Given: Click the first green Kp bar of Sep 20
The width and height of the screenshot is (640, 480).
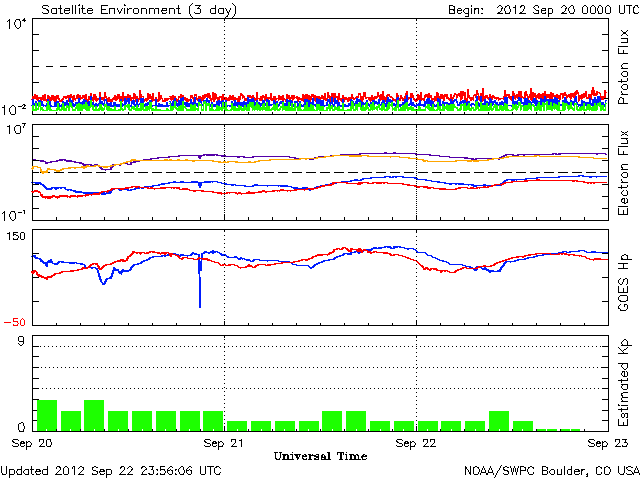Looking at the screenshot, I should tap(47, 416).
